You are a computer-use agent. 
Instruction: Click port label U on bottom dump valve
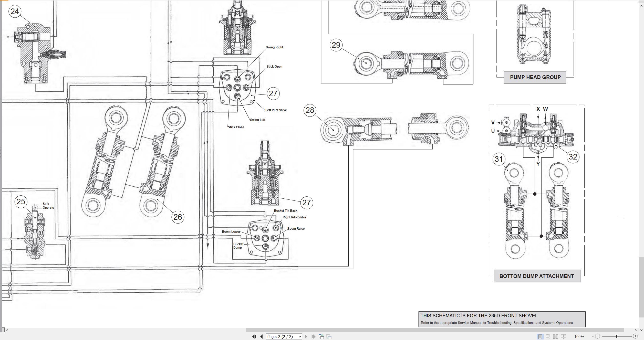[493, 131]
